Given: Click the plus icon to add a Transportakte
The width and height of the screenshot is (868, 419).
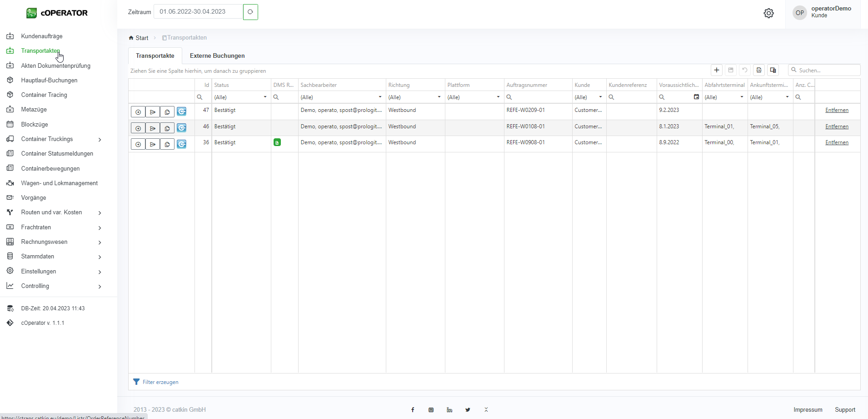Looking at the screenshot, I should click(717, 70).
